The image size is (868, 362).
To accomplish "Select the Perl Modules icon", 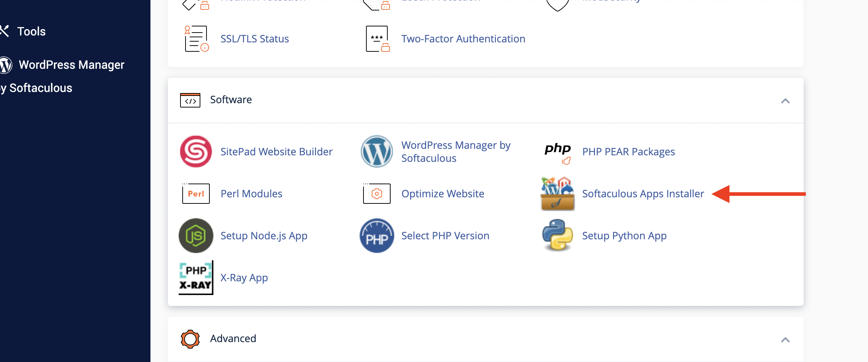I will [196, 193].
